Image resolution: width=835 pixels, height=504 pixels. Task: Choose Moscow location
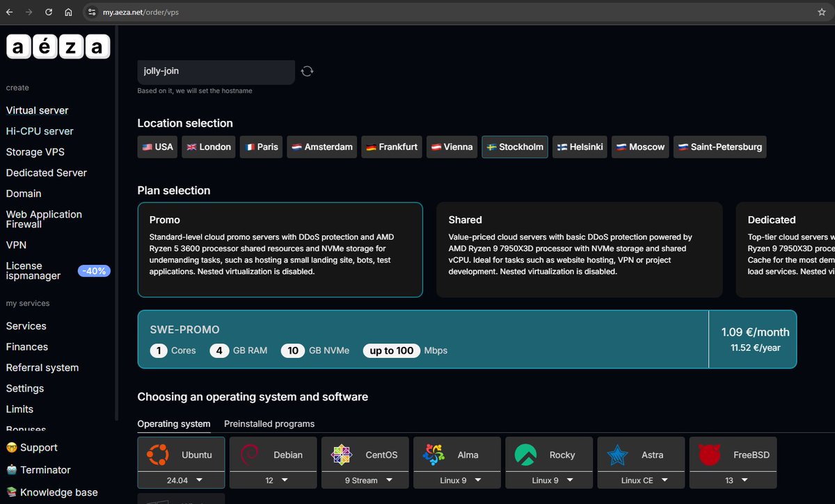[x=640, y=147]
